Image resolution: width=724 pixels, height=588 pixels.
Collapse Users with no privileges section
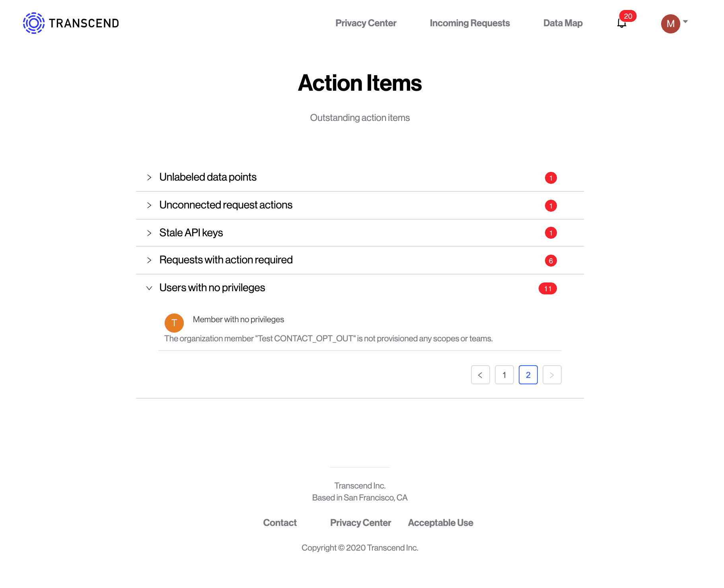coord(149,288)
